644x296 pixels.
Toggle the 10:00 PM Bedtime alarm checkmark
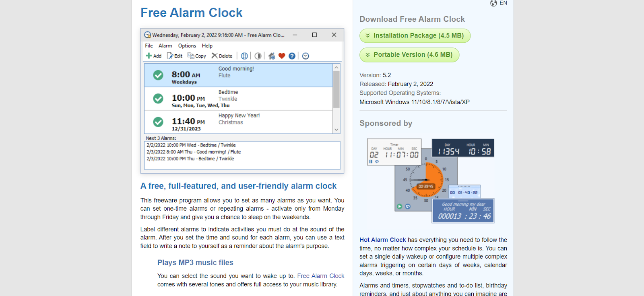tap(158, 98)
